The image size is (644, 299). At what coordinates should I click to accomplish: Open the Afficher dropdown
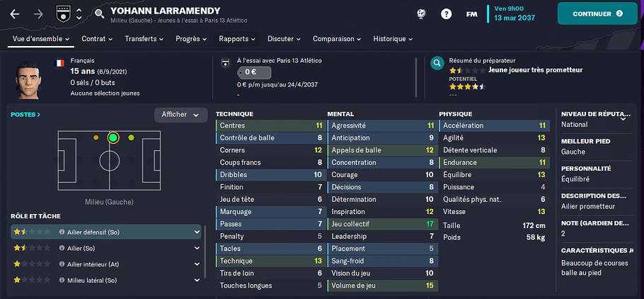180,115
